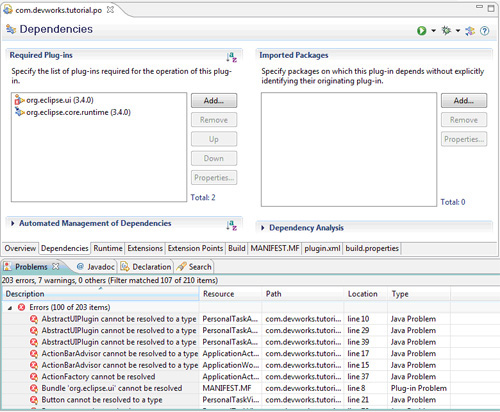Open the MANIFEST.MF tab
The width and height of the screenshot is (500, 412).
click(x=275, y=248)
